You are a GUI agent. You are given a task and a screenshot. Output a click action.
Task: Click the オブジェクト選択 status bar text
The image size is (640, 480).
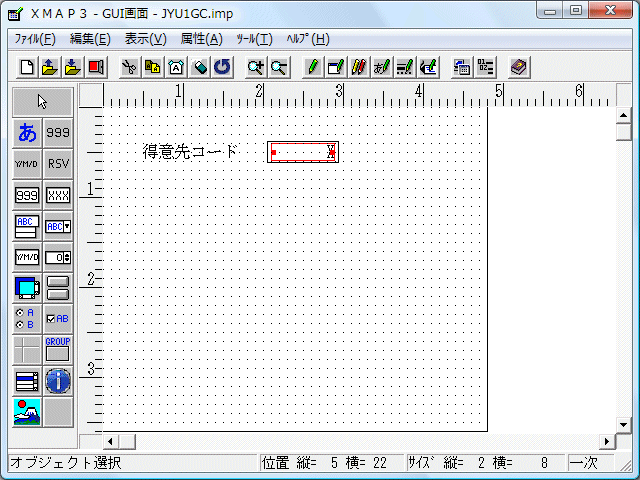click(x=66, y=463)
